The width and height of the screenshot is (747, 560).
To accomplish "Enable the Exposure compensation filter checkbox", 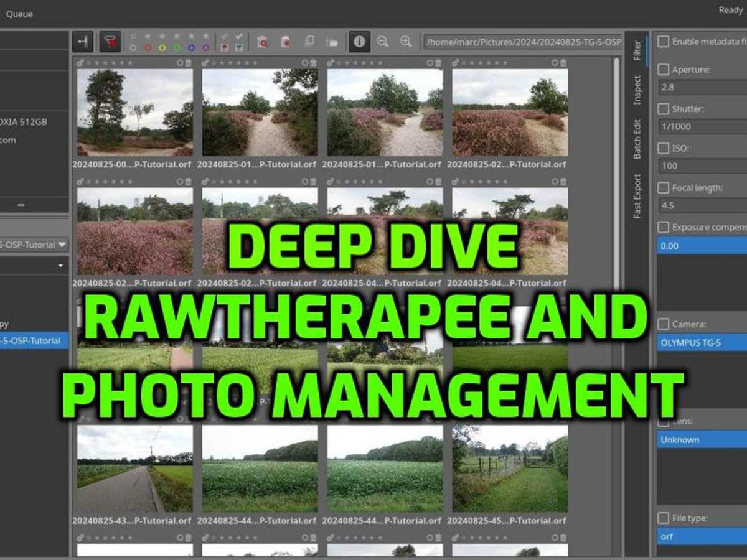I will pos(664,227).
